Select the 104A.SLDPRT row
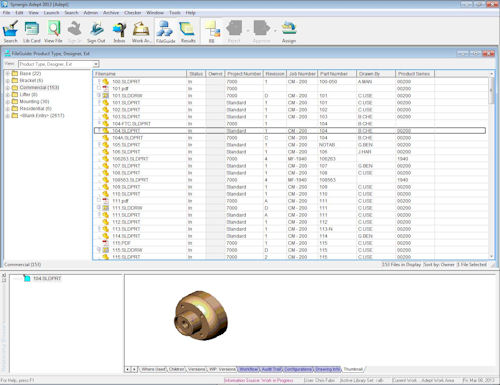This screenshot has height=385, width=500. coord(289,138)
